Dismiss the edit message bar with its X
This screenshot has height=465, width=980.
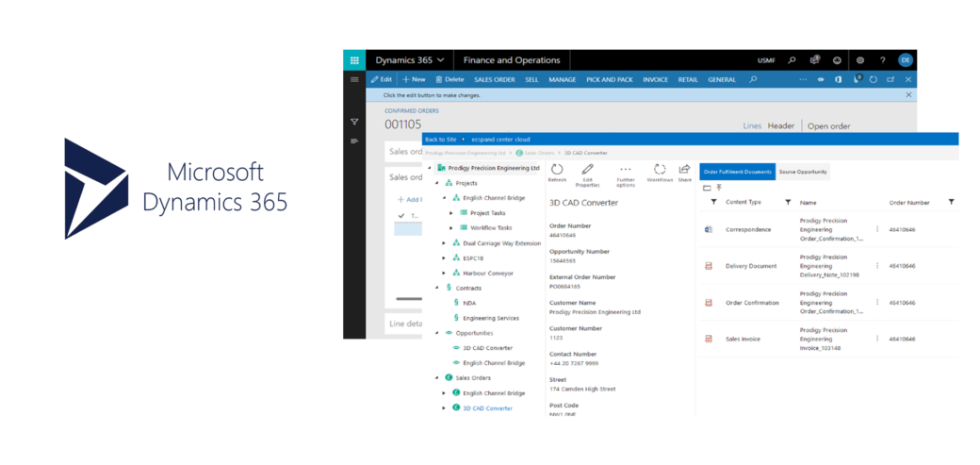coord(908,95)
